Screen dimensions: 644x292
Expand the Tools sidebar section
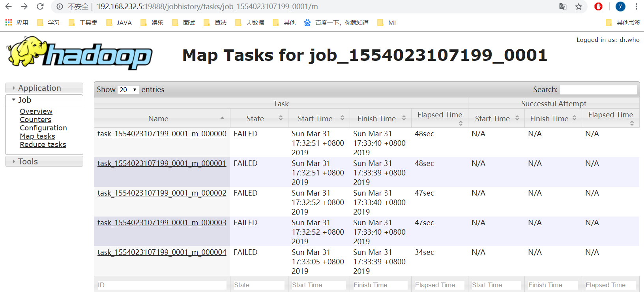pyautogui.click(x=44, y=161)
